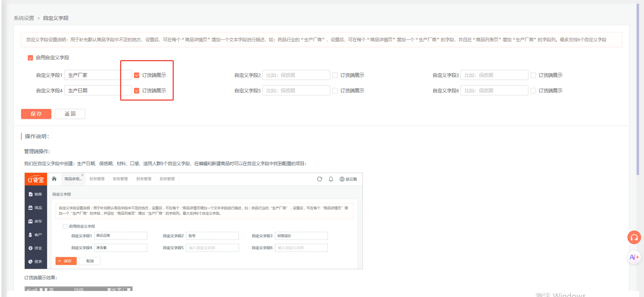The width and height of the screenshot is (644, 297).
Task: Check 订货端展示 for 自定义字段2
Action: pyautogui.click(x=335, y=75)
